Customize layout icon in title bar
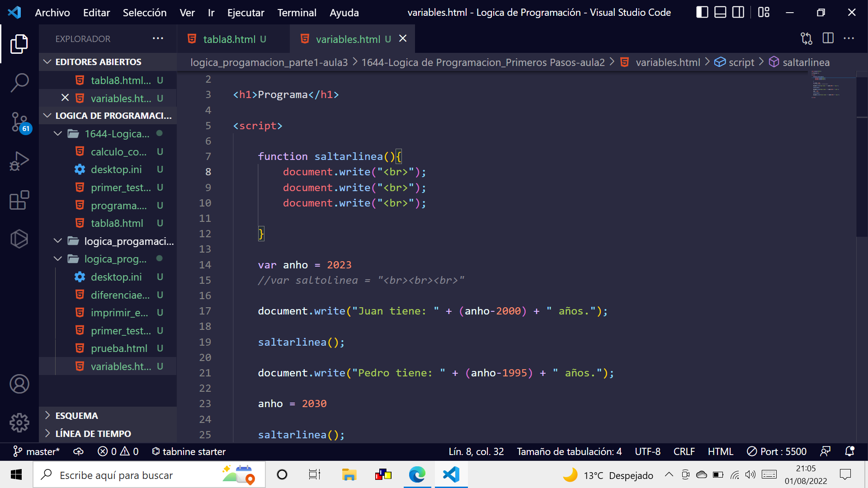 tap(764, 12)
